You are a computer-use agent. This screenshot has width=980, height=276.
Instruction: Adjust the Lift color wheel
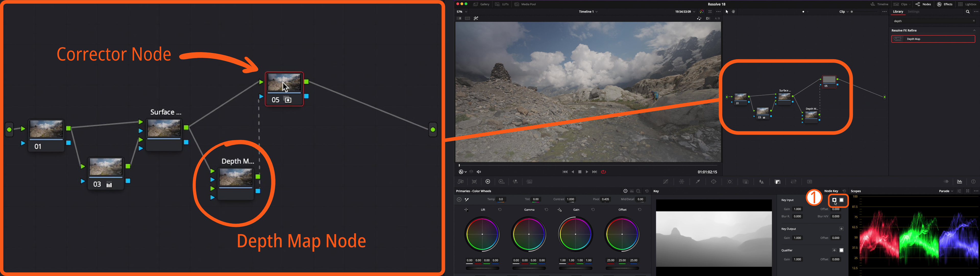[482, 234]
